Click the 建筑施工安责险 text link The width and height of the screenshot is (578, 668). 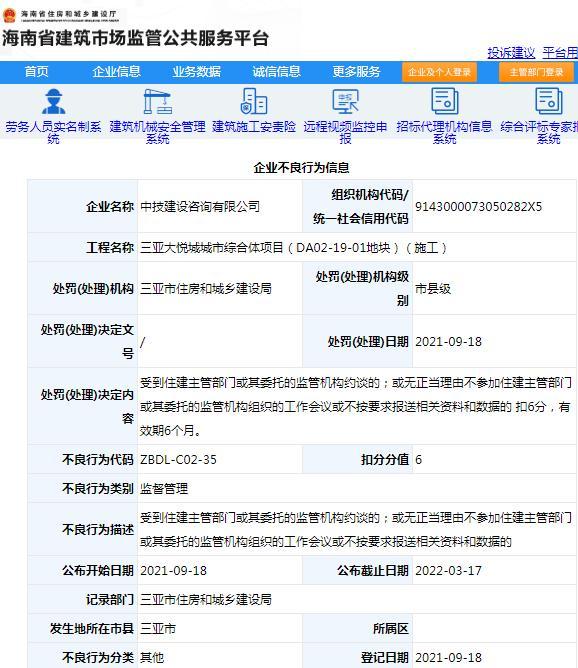point(254,127)
